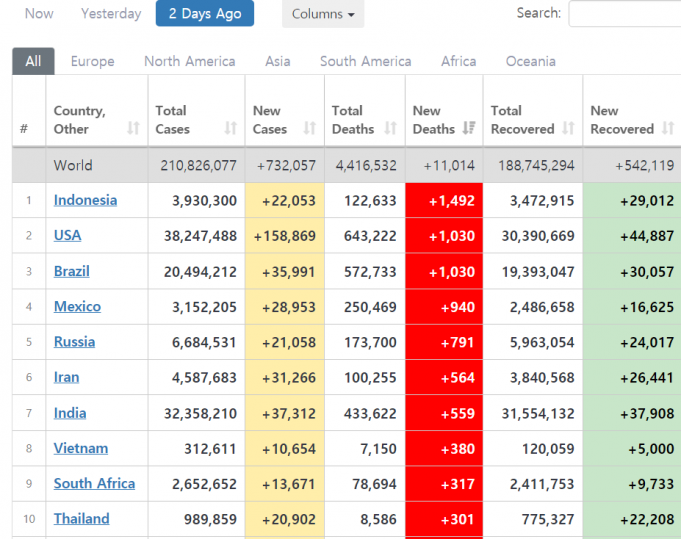Sort by New Cases using sort icon
The height and width of the screenshot is (539, 681).
[x=310, y=129]
